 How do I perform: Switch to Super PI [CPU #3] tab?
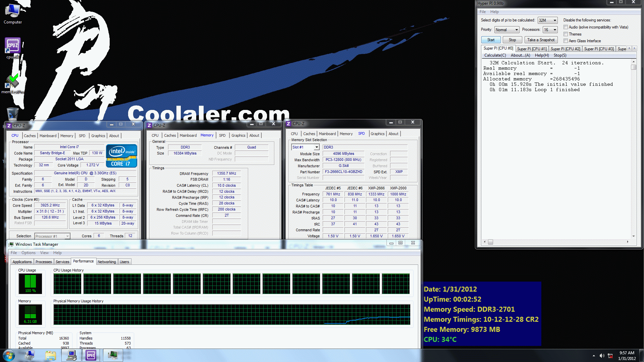(599, 49)
